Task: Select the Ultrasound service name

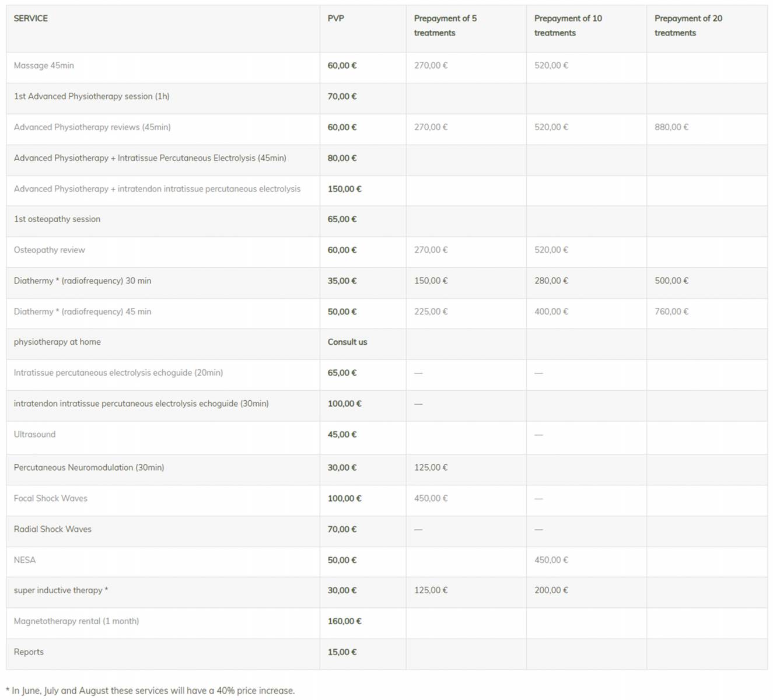Action: coord(35,435)
